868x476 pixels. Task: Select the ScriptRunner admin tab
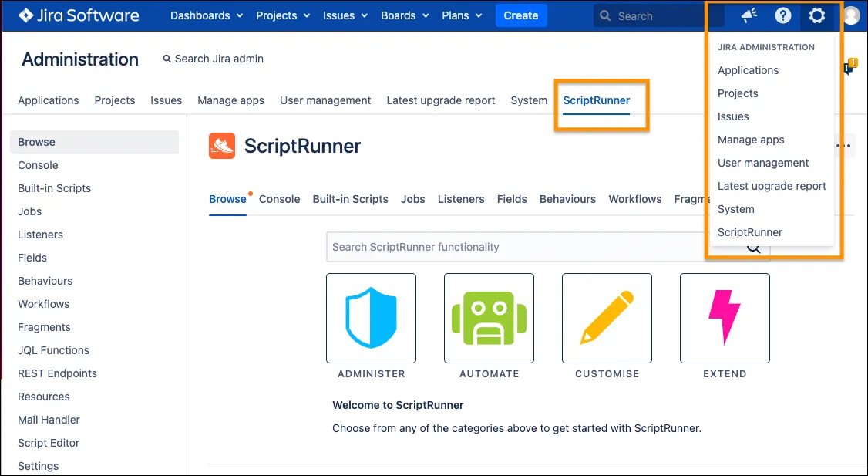click(596, 100)
